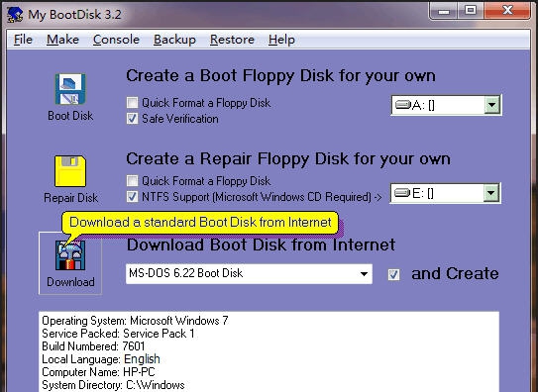This screenshot has height=392, width=538.
Task: Open the Console menu
Action: pyautogui.click(x=116, y=40)
